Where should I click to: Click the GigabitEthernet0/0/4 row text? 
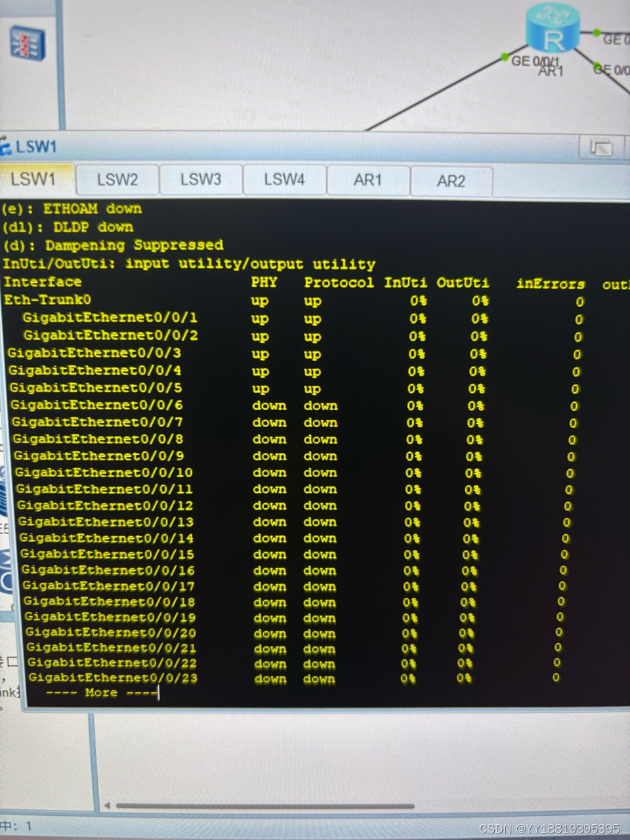95,370
